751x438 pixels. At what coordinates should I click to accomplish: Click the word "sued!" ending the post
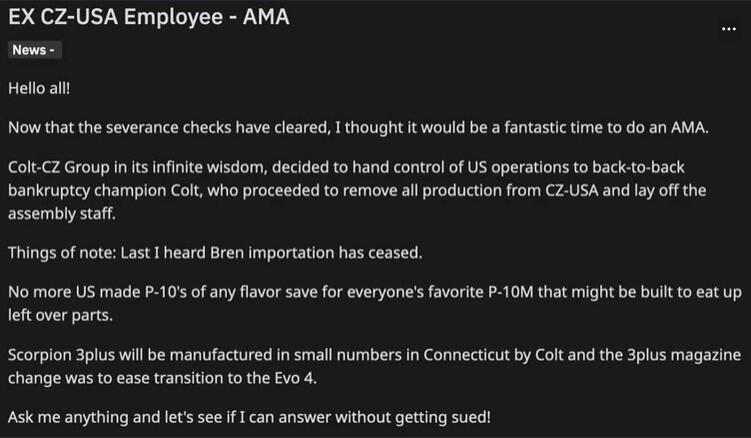(x=471, y=417)
